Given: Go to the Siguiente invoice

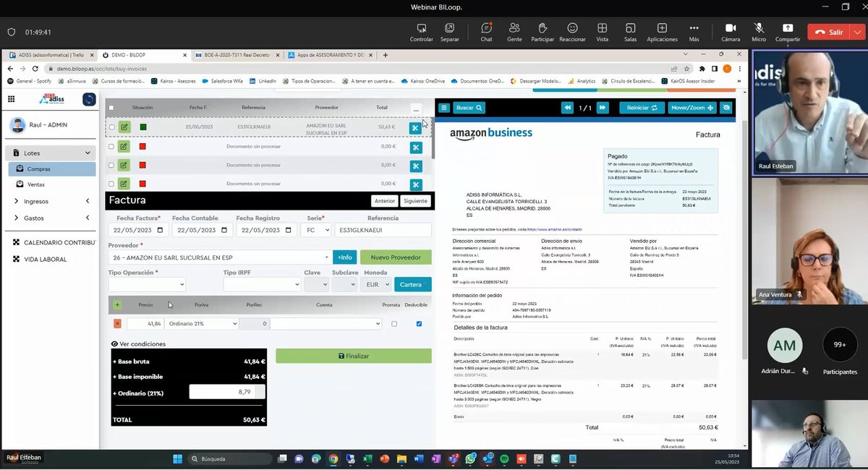Looking at the screenshot, I should click(x=415, y=201).
